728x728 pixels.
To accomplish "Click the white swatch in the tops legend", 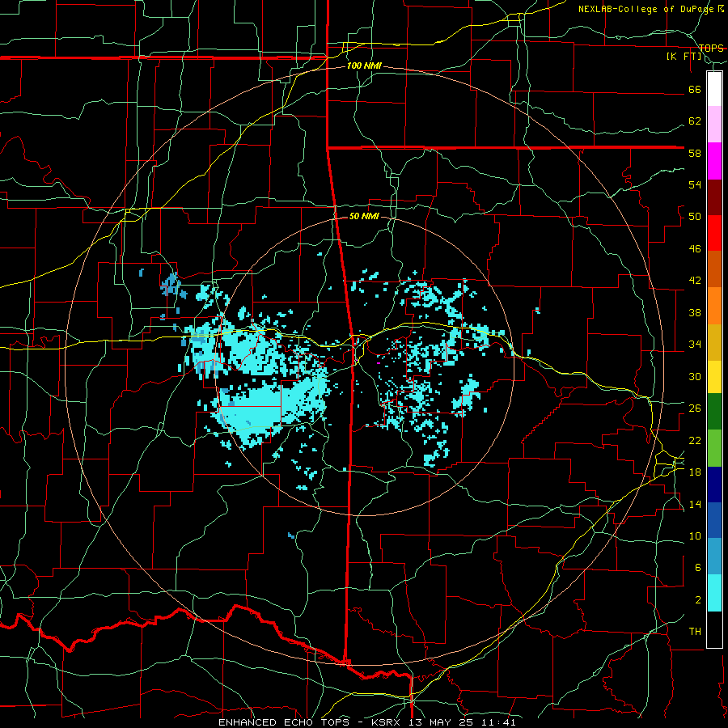I will point(714,89).
